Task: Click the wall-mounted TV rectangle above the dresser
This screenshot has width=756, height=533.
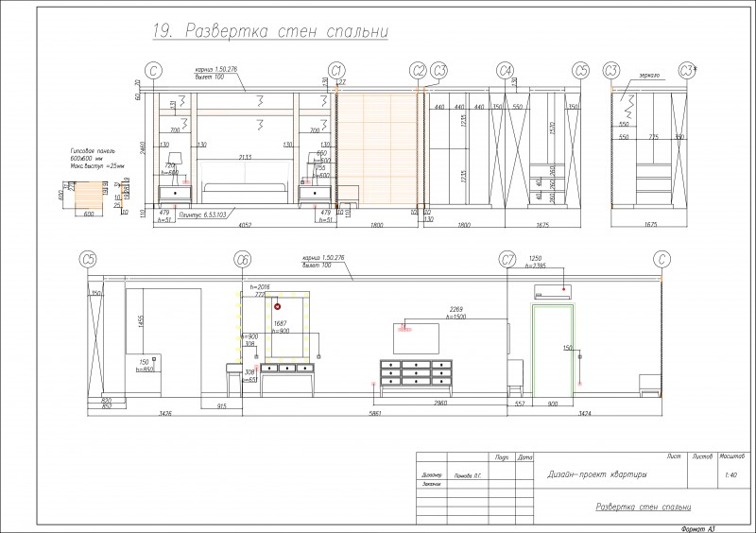Action: click(x=416, y=338)
